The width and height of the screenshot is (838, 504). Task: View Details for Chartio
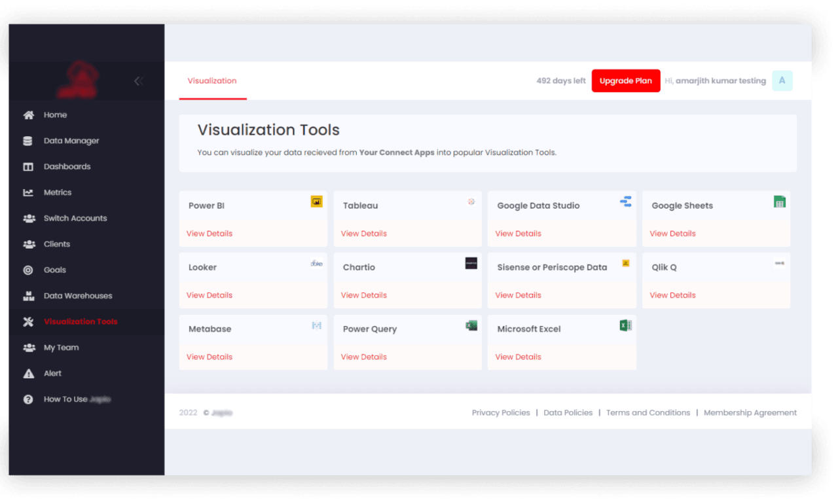(364, 295)
